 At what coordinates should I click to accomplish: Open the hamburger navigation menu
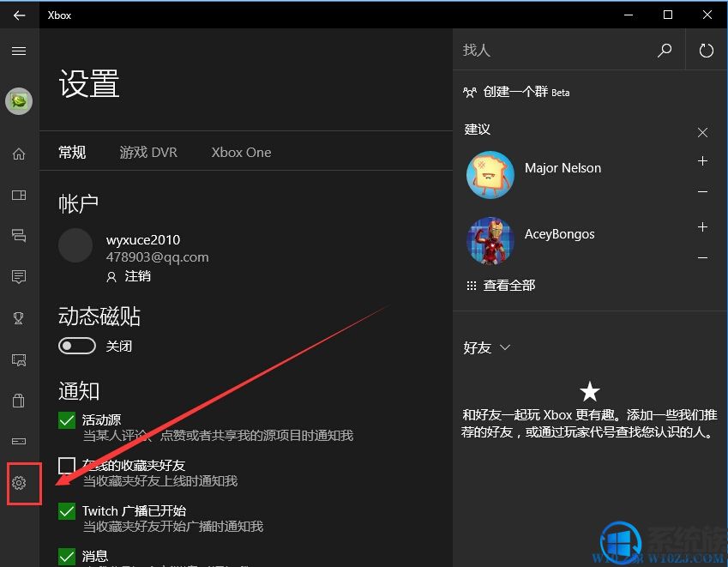point(19,51)
